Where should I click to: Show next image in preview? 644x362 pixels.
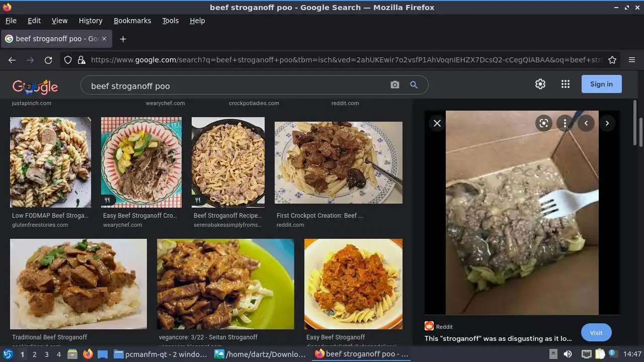pyautogui.click(x=607, y=123)
